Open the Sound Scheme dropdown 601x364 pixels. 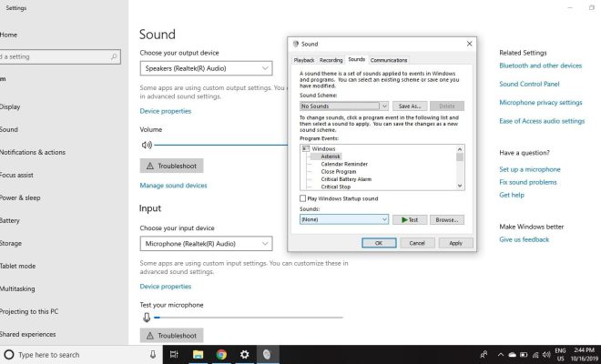tap(344, 106)
